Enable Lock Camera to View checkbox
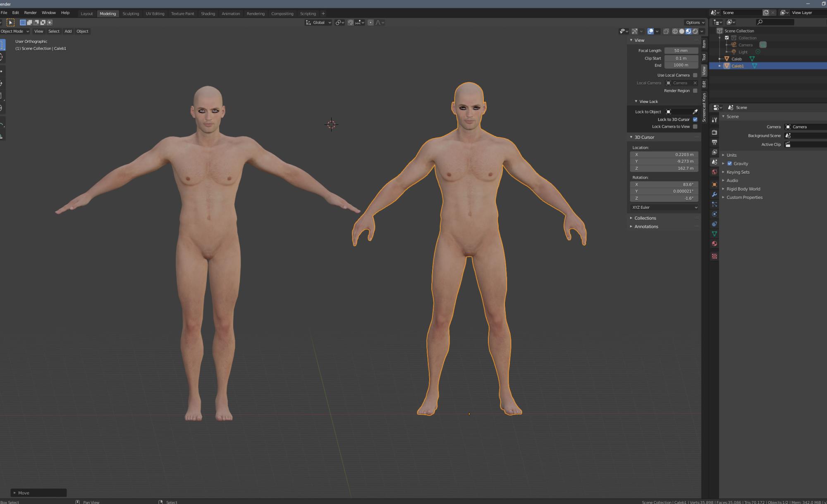Image resolution: width=827 pixels, height=504 pixels. point(695,127)
